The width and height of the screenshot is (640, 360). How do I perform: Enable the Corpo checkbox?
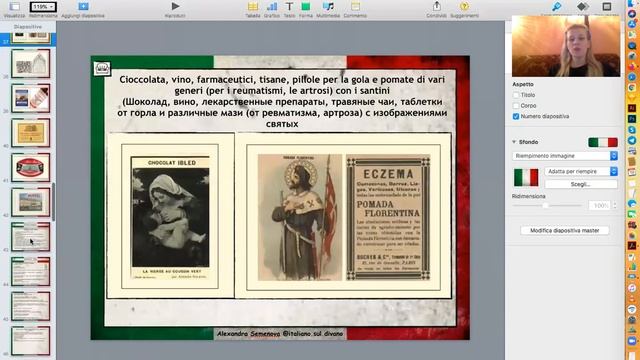coord(516,106)
